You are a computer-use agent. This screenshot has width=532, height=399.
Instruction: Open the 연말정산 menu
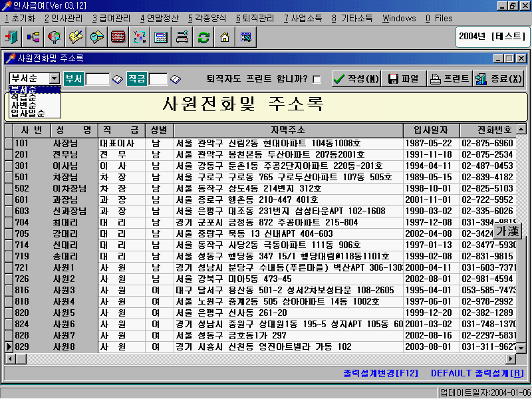coord(159,19)
